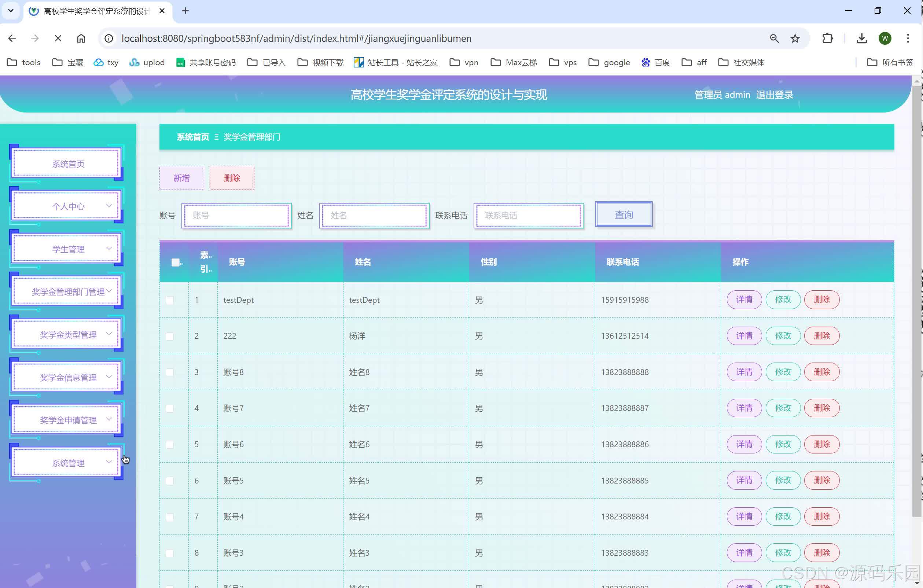Viewport: 923px width, 588px height.
Task: Click the browser home icon
Action: [81, 38]
